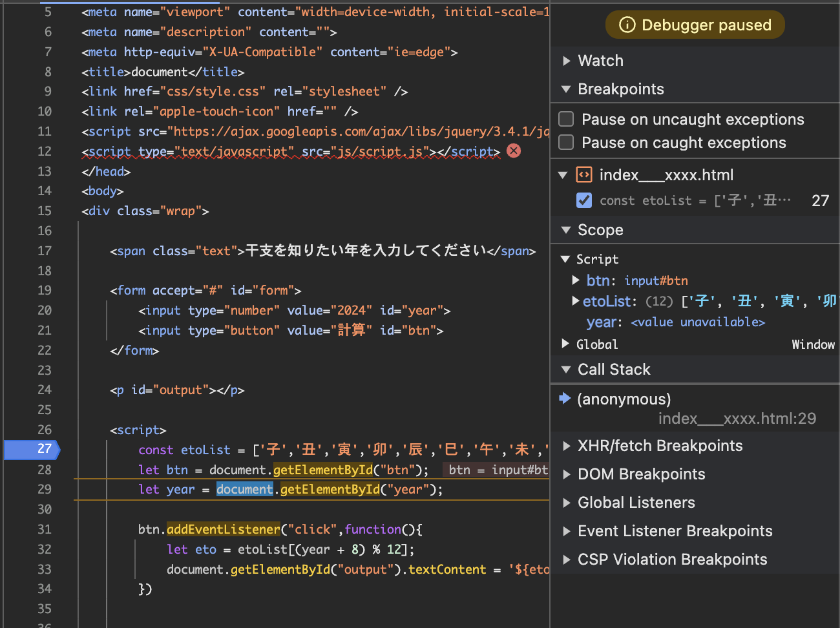
Task: Select the (anonymous) call stack frame
Action: point(624,399)
